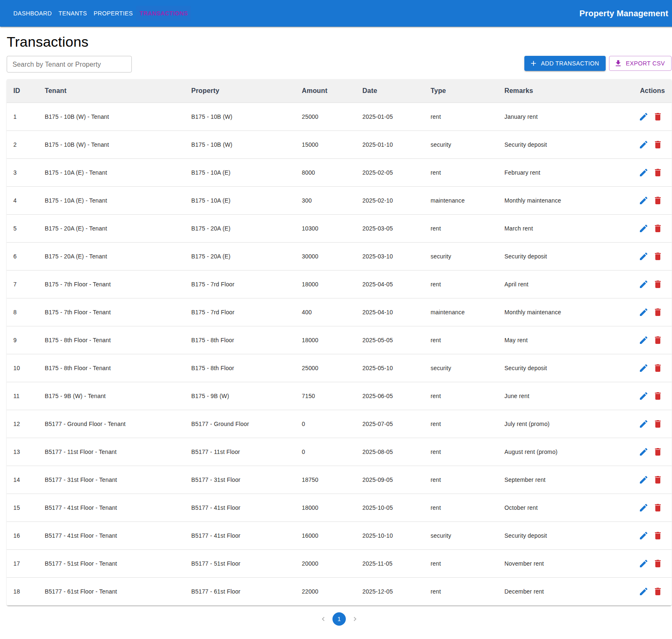The width and height of the screenshot is (672, 639).
Task: Delete the Security deposit transaction with ID 2
Action: pyautogui.click(x=658, y=145)
